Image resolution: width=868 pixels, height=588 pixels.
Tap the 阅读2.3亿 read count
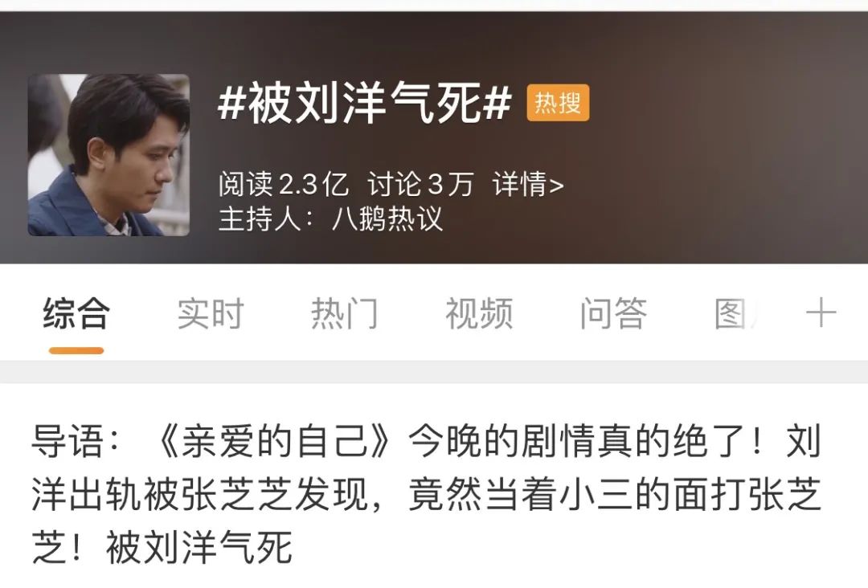click(284, 184)
